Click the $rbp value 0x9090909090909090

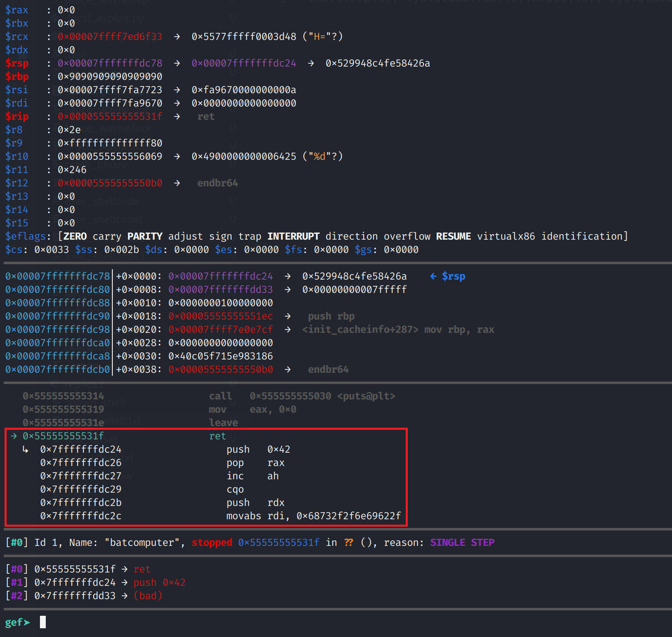coord(110,77)
